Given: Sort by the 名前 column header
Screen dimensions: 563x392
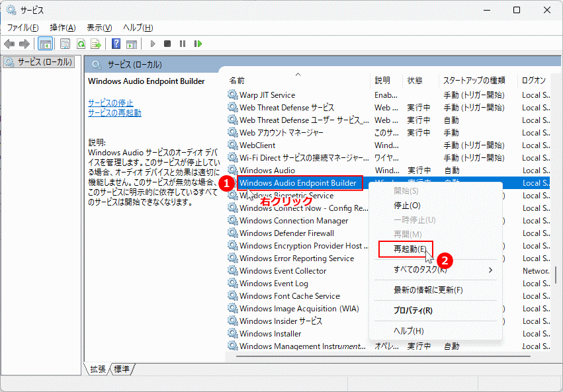Looking at the screenshot, I should point(298,81).
